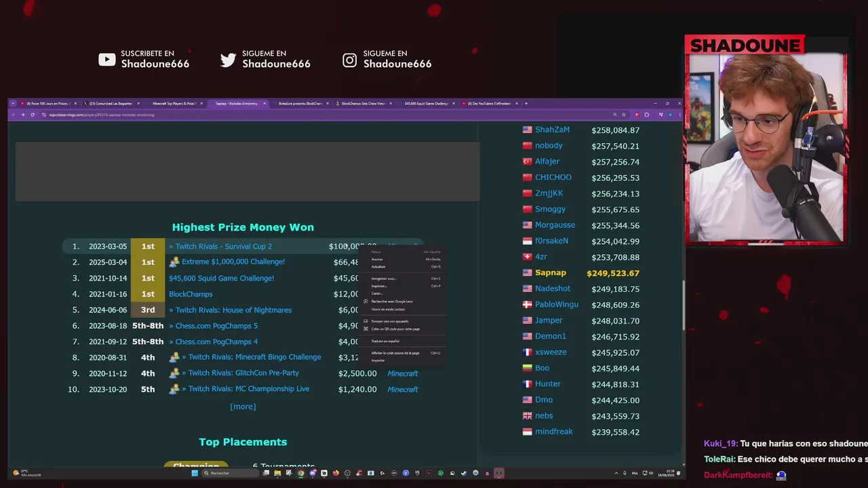
Task: Open Sapnap highlighted player in rankings
Action: pyautogui.click(x=551, y=272)
